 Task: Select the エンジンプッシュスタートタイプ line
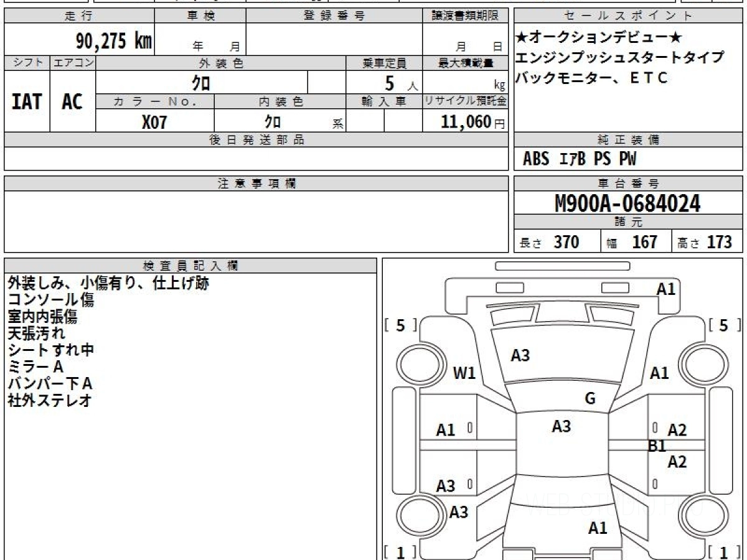tap(619, 58)
